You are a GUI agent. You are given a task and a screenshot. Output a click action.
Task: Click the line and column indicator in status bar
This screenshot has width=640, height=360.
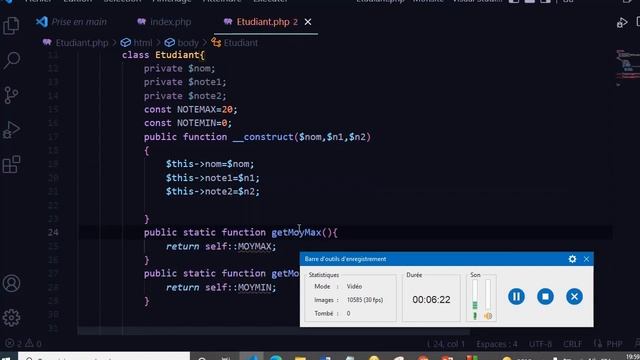(x=445, y=344)
